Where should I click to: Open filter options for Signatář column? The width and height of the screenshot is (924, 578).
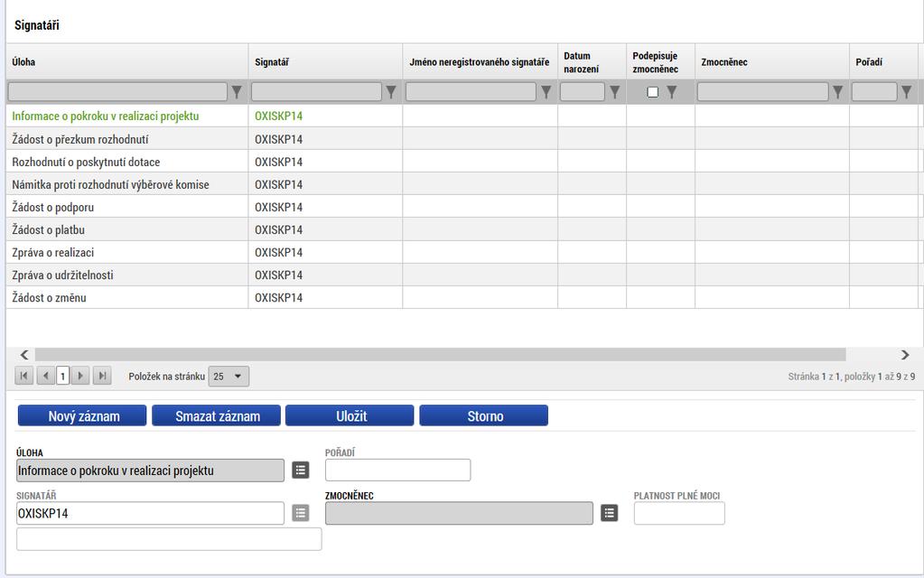(391, 92)
